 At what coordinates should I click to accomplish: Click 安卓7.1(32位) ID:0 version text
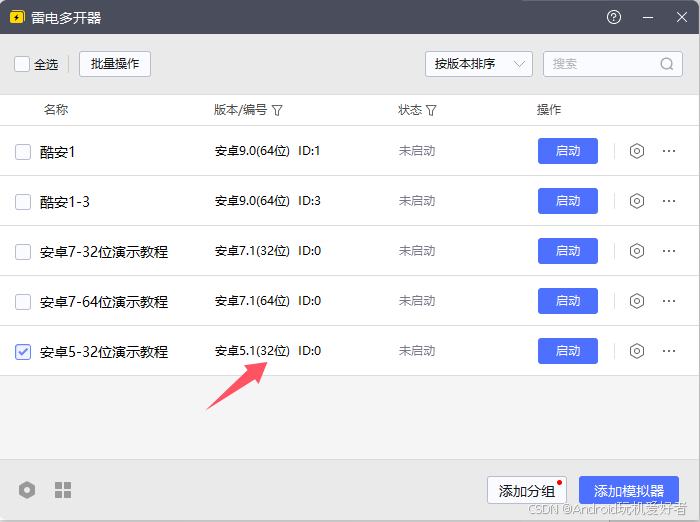point(267,251)
